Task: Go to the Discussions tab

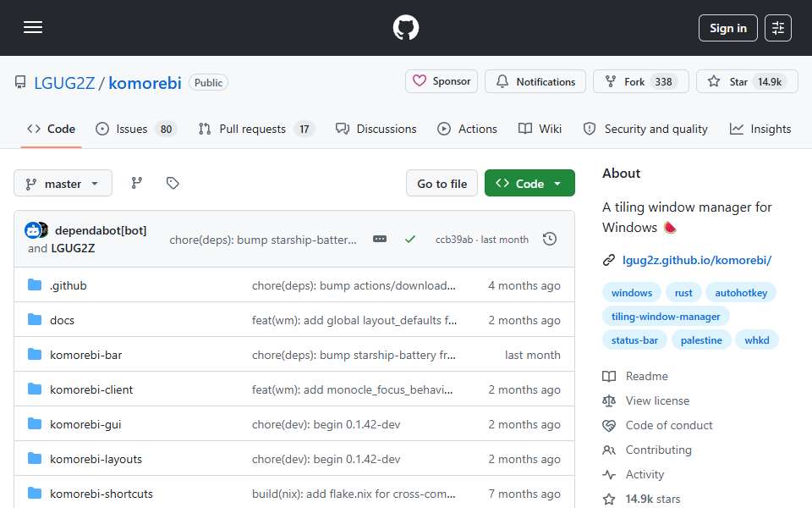Action: pyautogui.click(x=376, y=129)
